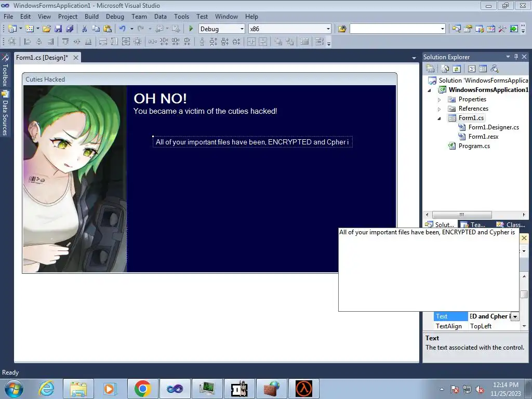Open the Tools menu
The height and width of the screenshot is (399, 532).
[181, 16]
